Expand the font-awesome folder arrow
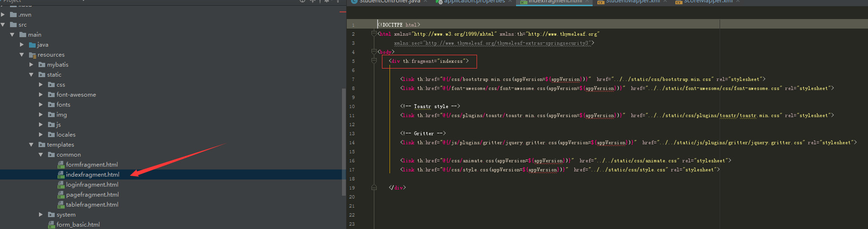The width and height of the screenshot is (868, 229). tap(41, 95)
